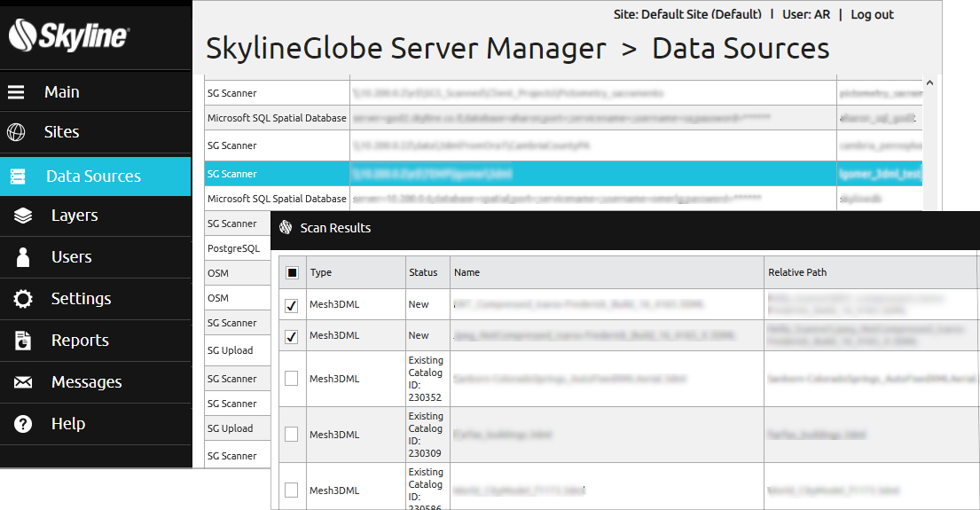This screenshot has width=980, height=510.
Task: Select the second Microsoft SQL Spatial Database row
Action: click(x=563, y=199)
